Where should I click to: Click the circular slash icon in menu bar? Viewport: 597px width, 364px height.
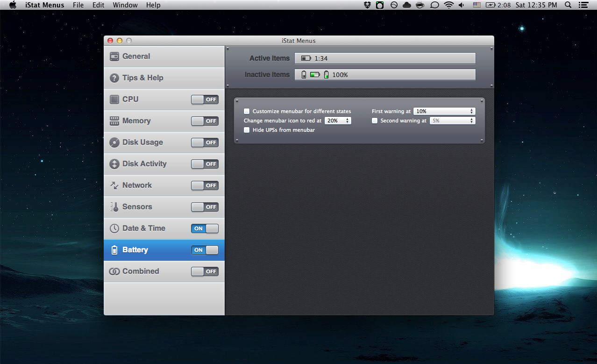(394, 5)
